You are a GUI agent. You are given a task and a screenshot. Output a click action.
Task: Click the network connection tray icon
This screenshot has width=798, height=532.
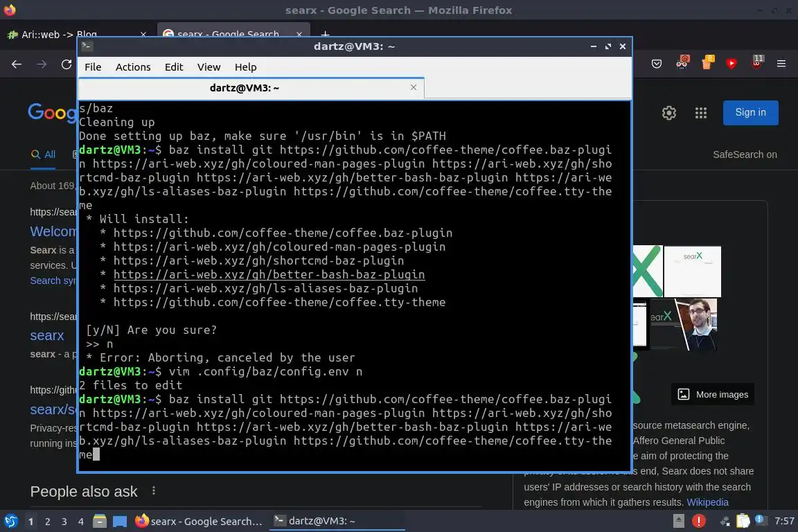(725, 521)
